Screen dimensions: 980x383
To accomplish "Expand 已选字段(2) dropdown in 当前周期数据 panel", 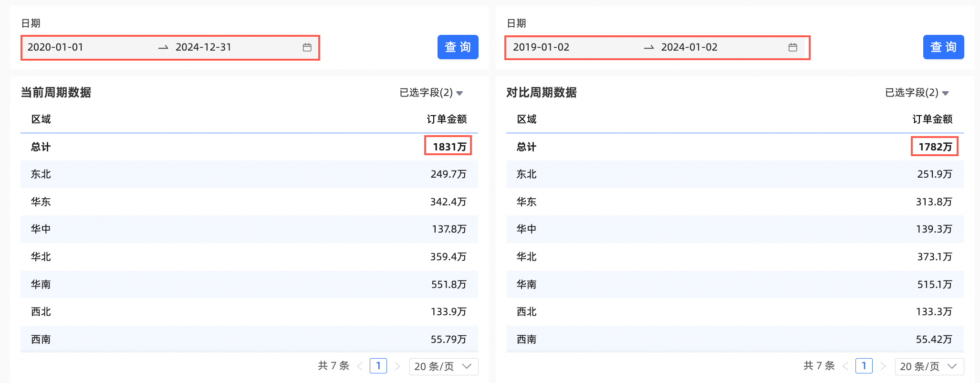I will tap(431, 93).
